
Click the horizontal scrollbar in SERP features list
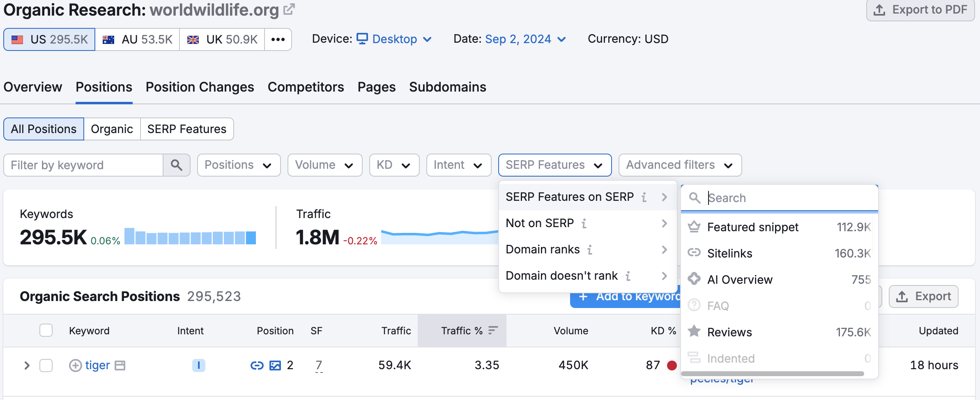(x=772, y=374)
